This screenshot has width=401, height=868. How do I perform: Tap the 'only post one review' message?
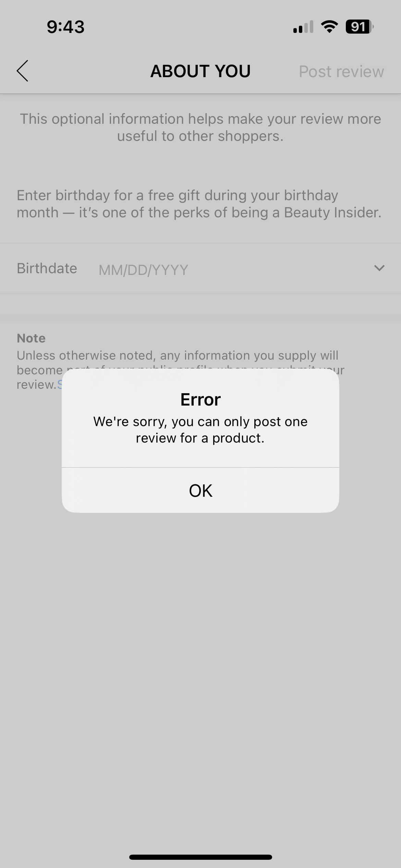tap(200, 430)
